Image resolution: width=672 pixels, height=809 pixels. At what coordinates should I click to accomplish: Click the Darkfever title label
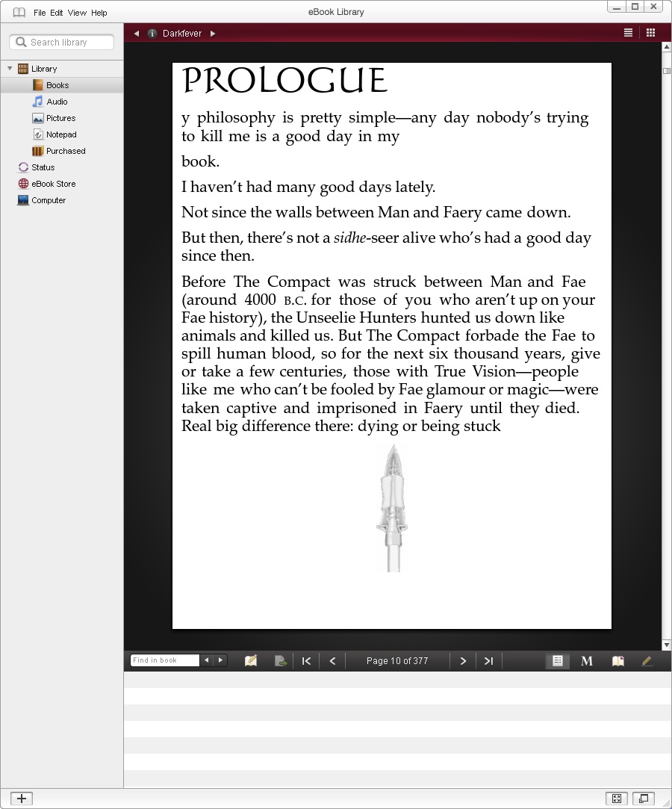182,34
